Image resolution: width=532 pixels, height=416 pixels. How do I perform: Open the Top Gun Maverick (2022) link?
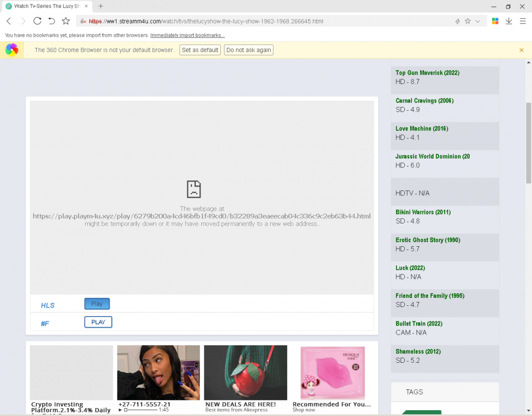[x=427, y=73]
